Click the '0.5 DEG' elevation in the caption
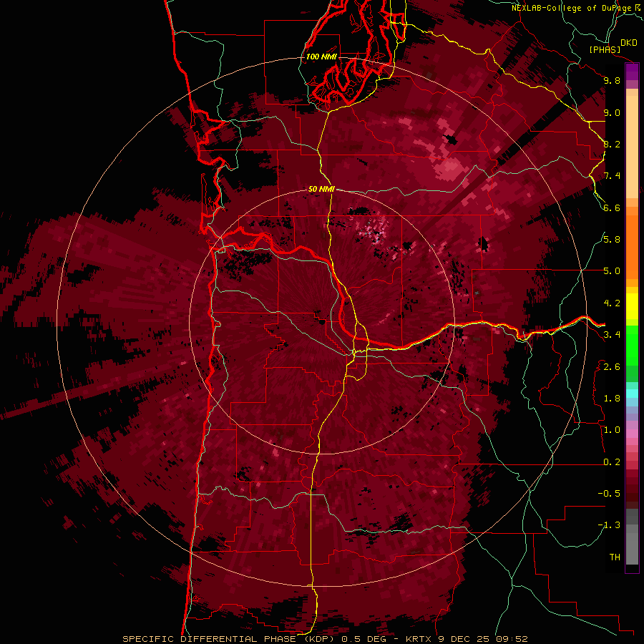This screenshot has width=644, height=644. (363, 639)
